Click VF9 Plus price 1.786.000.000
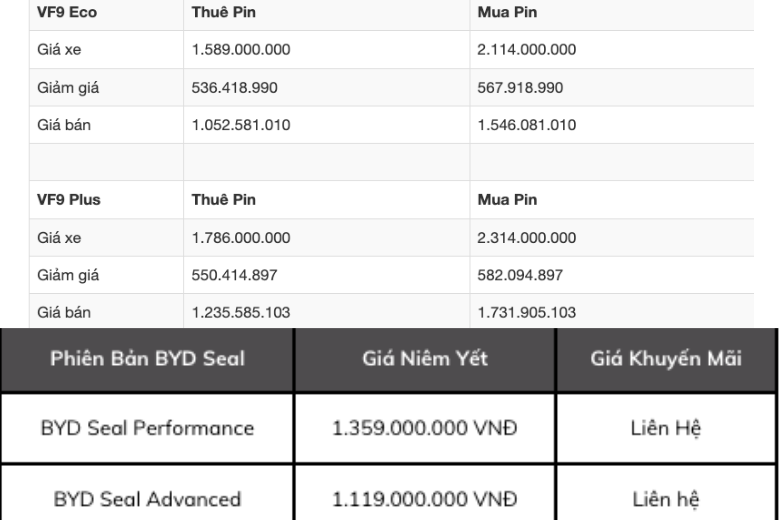The height and width of the screenshot is (520, 780). [x=241, y=237]
